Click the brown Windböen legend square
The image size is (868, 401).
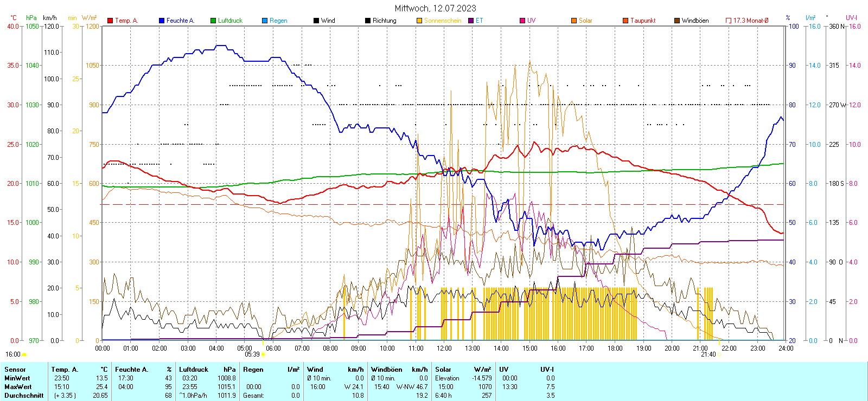677,21
